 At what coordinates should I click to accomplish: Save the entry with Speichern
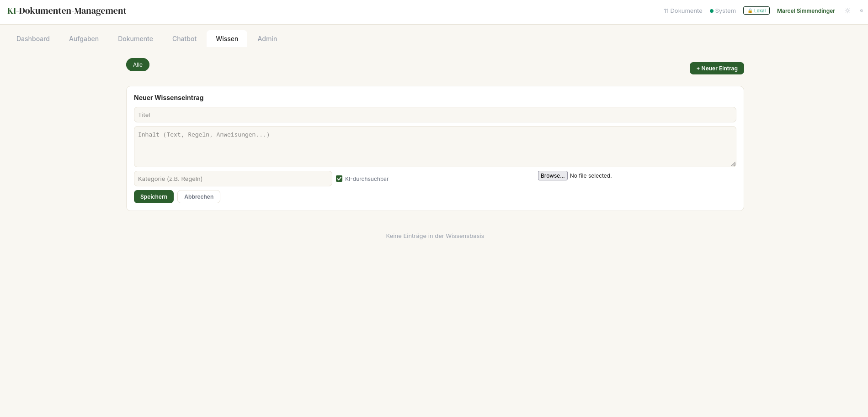pos(154,197)
